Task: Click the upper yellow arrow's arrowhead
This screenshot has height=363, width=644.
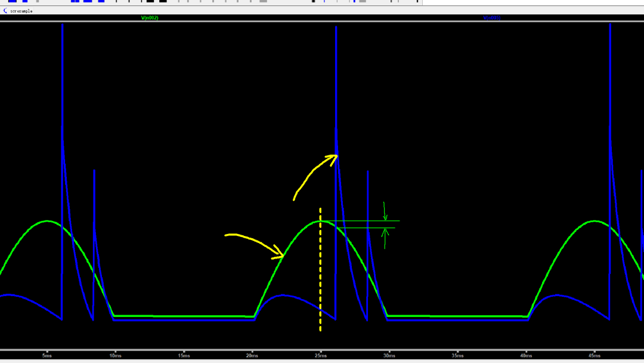Action: [x=334, y=157]
